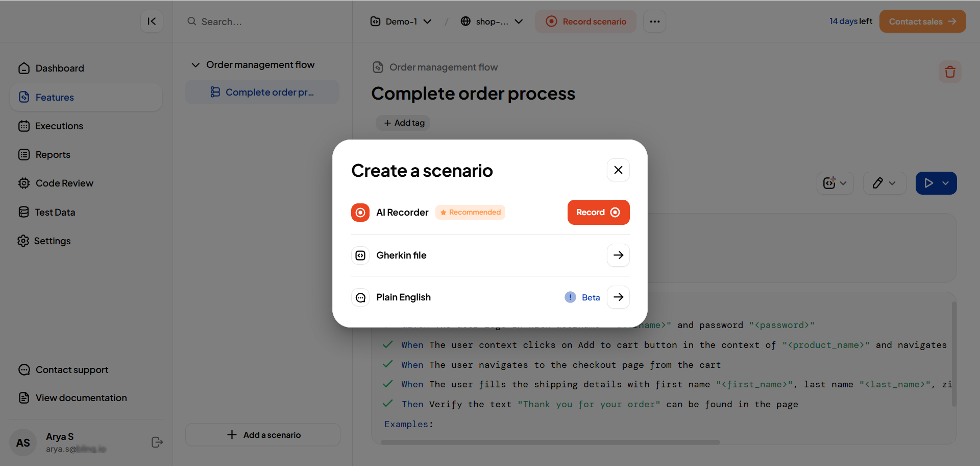Open Plain English option arrow

(618, 297)
